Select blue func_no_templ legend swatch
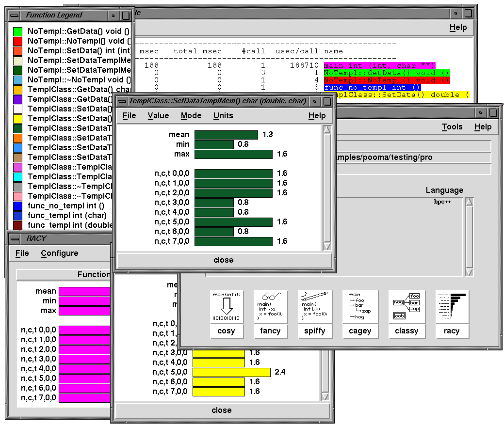Viewport: 504px width, 425px height. pyautogui.click(x=17, y=206)
